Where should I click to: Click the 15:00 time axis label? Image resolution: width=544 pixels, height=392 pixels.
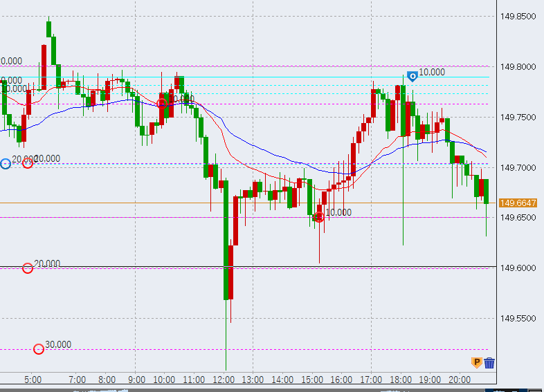pyautogui.click(x=312, y=380)
